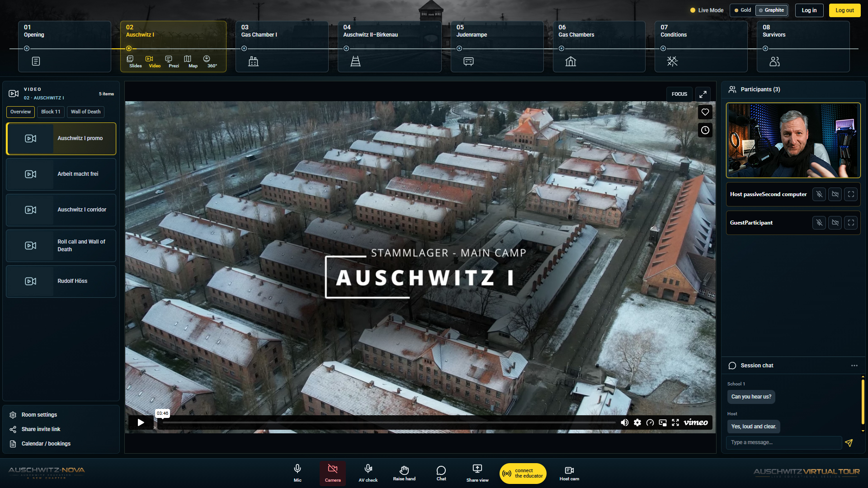Toggle Vimeo picture-in-picture mode
Image resolution: width=868 pixels, height=488 pixels.
pyautogui.click(x=663, y=422)
